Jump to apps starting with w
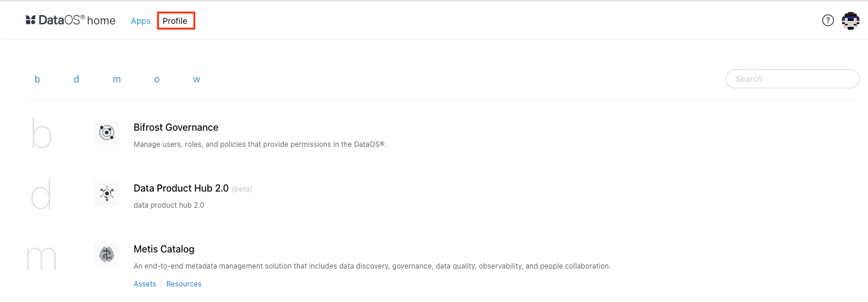Image resolution: width=868 pixels, height=302 pixels. coord(197,79)
